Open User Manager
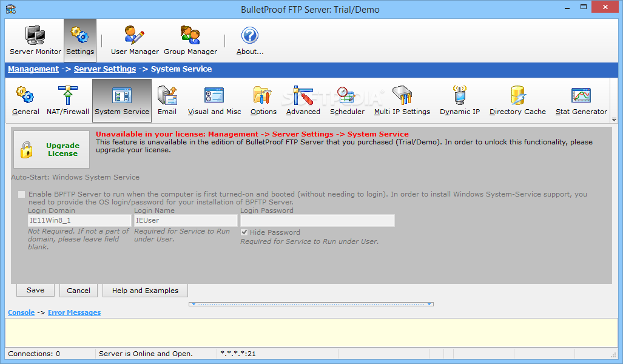623x364 pixels. click(x=135, y=41)
